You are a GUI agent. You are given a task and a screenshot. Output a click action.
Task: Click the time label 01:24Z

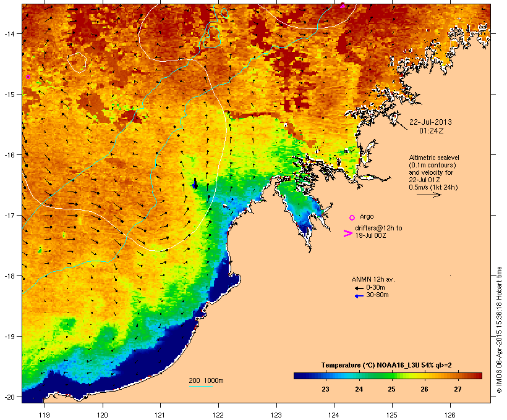pyautogui.click(x=431, y=131)
